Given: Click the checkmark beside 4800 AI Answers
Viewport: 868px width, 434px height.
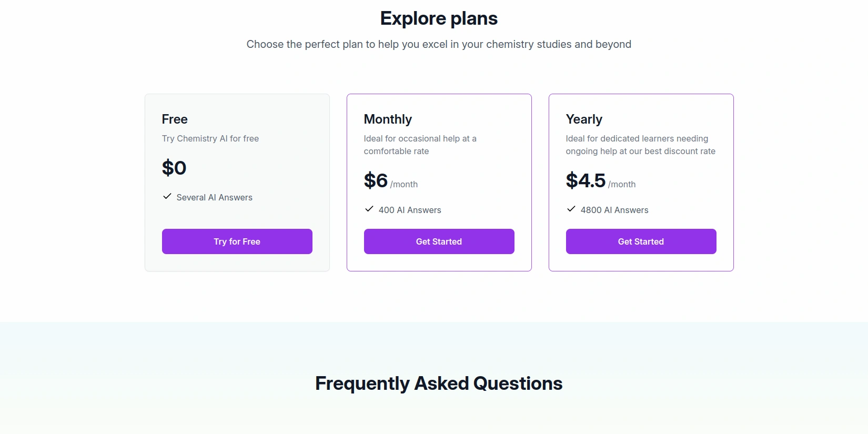Looking at the screenshot, I should tap(571, 209).
